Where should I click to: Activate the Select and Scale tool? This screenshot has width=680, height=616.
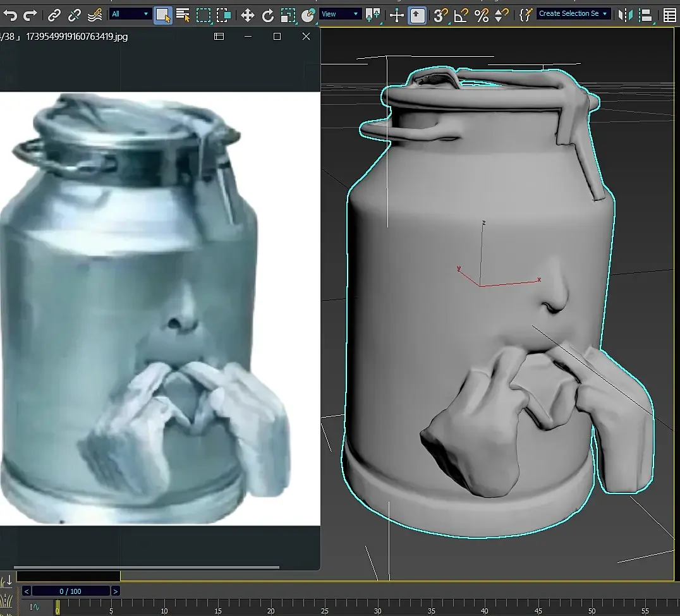click(288, 15)
